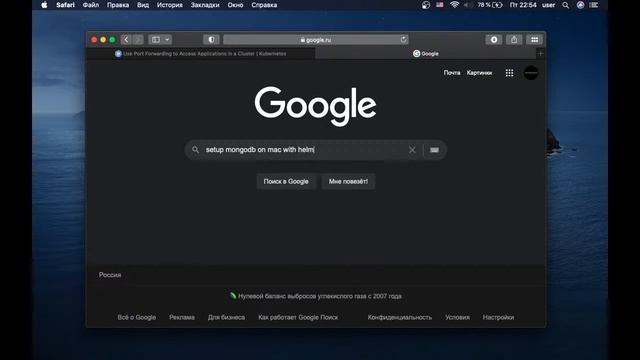The width and height of the screenshot is (640, 360).
Task: Click input language flag in menu bar
Action: click(440, 5)
